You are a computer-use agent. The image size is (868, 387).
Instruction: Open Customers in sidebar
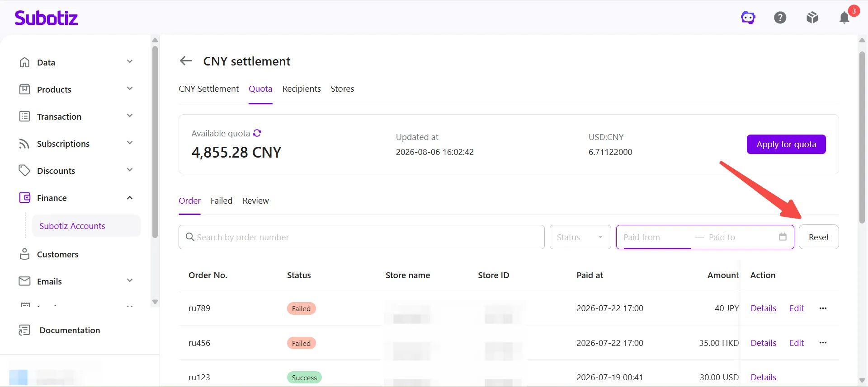pyautogui.click(x=57, y=254)
